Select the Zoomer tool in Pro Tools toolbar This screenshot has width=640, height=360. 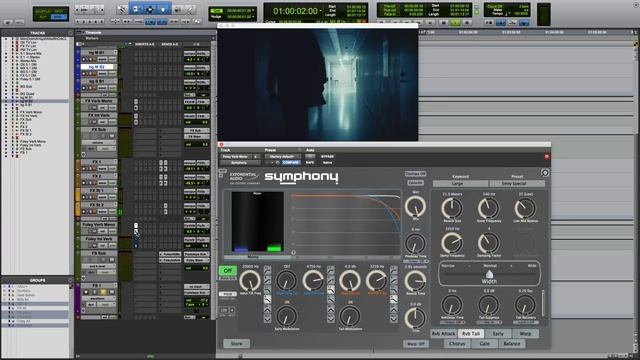[x=122, y=9]
